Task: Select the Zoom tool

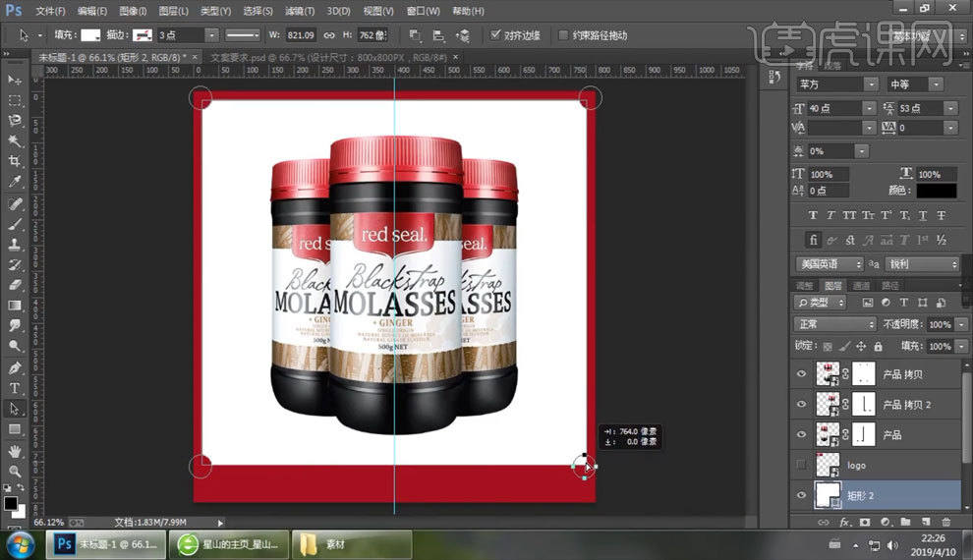Action: click(x=15, y=472)
